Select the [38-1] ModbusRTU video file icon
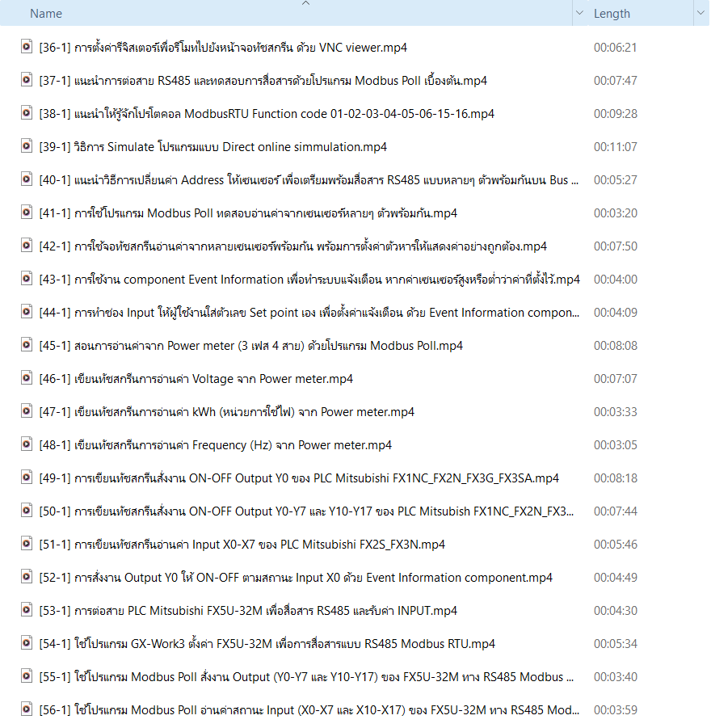The image size is (711, 728). (27, 113)
